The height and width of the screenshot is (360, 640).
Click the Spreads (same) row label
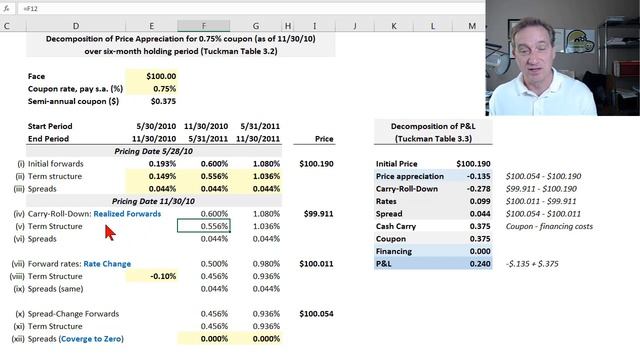[x=56, y=289]
